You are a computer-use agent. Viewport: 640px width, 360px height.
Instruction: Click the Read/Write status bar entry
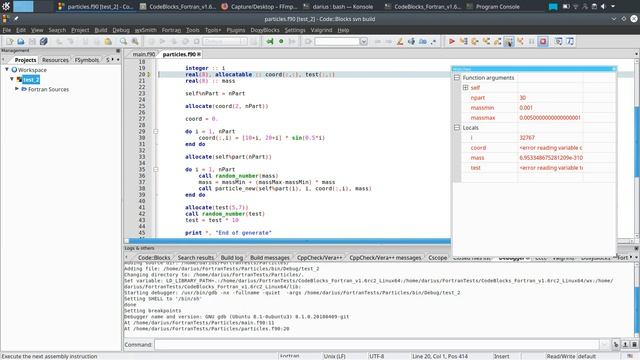pos(561,356)
